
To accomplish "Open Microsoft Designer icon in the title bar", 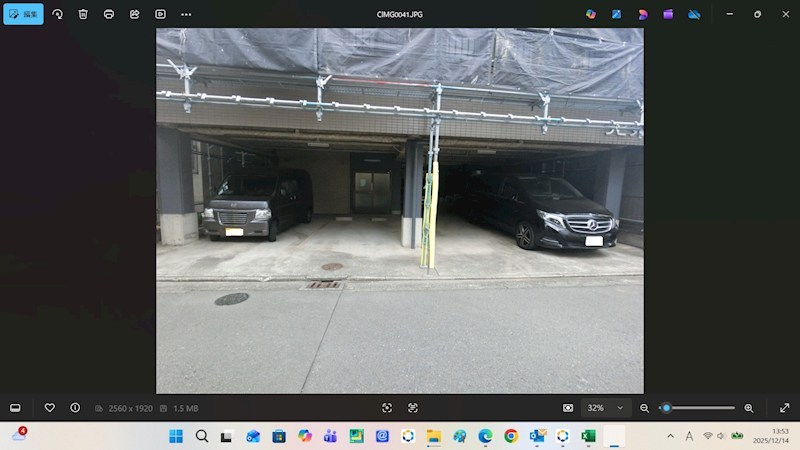I will click(616, 14).
